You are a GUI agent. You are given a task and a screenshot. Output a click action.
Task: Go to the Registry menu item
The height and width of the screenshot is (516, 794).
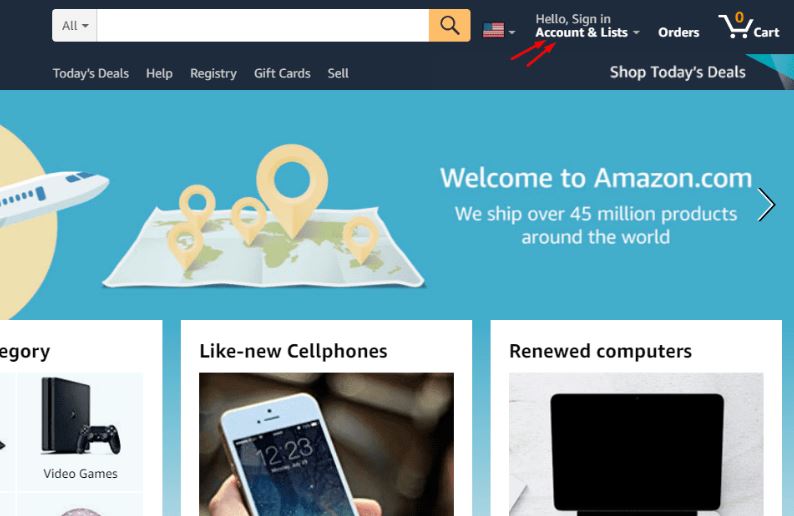click(213, 73)
